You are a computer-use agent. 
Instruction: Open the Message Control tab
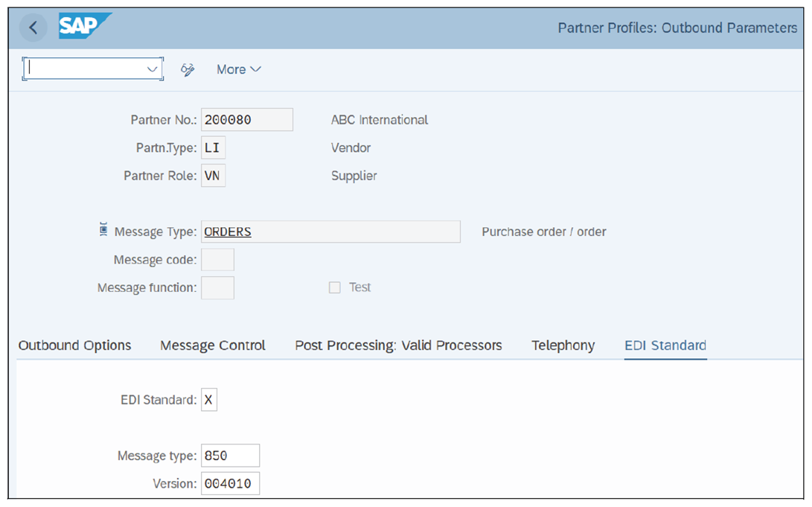(x=212, y=345)
